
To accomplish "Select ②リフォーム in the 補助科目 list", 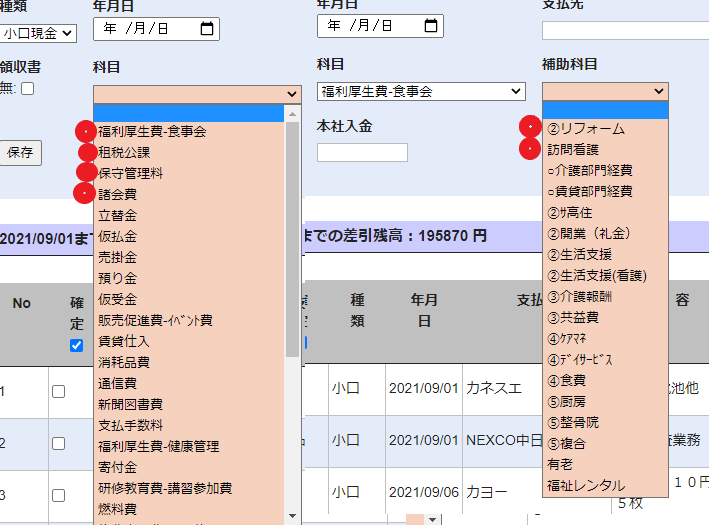I will point(585,129).
